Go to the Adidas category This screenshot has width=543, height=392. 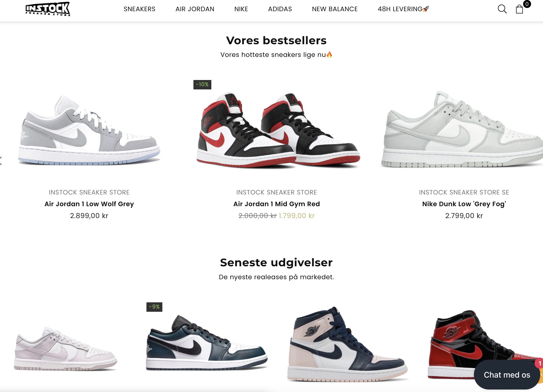coord(280,9)
